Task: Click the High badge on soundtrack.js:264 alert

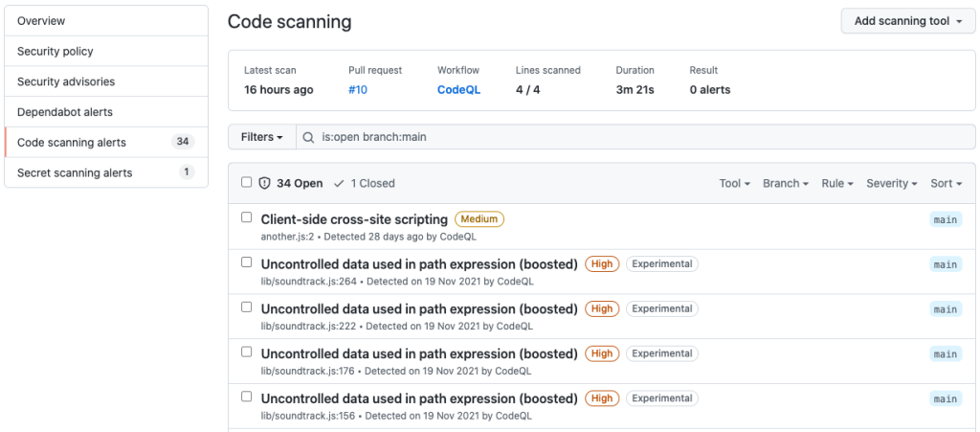Action: pos(602,264)
